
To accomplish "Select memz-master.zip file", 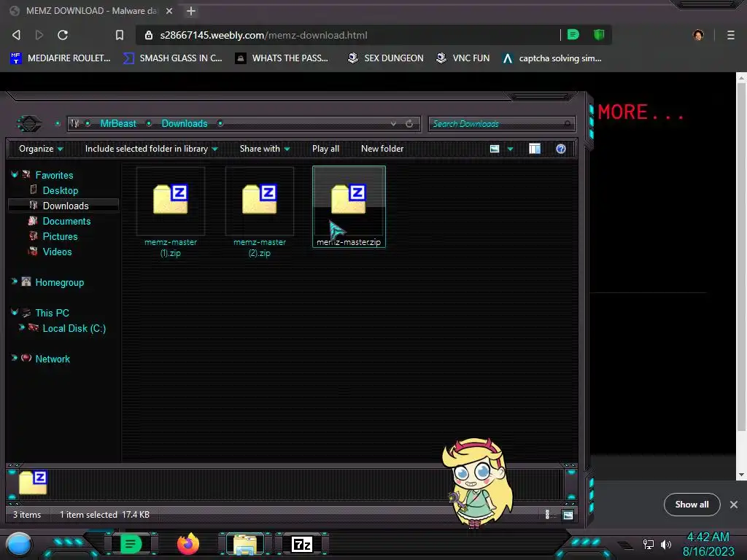I will tap(349, 206).
